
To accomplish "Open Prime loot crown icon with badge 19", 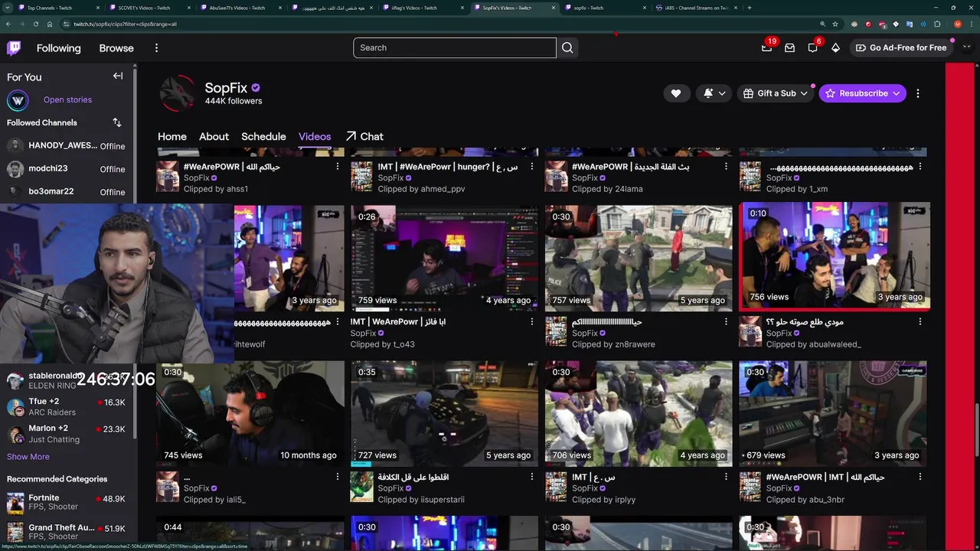I will (766, 47).
